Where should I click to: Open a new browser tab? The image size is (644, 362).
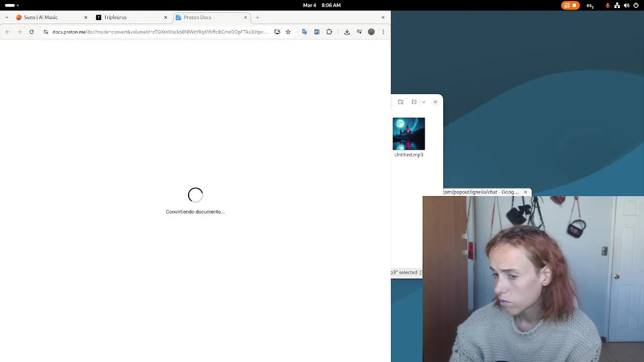(x=258, y=17)
